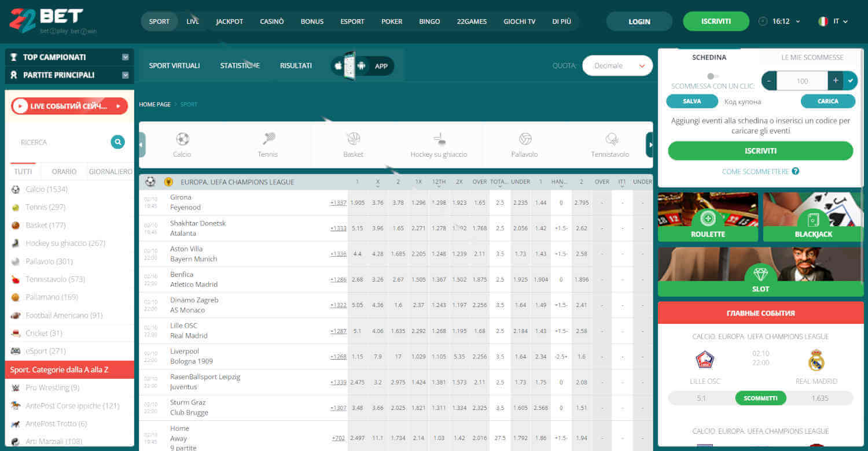Increase stake with plus button
The width and height of the screenshot is (868, 451).
pos(836,81)
